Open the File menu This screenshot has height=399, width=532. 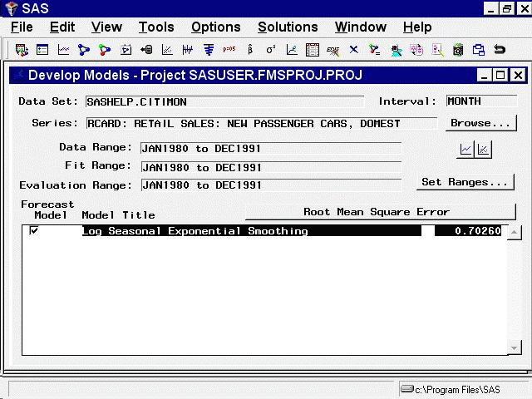point(22,27)
